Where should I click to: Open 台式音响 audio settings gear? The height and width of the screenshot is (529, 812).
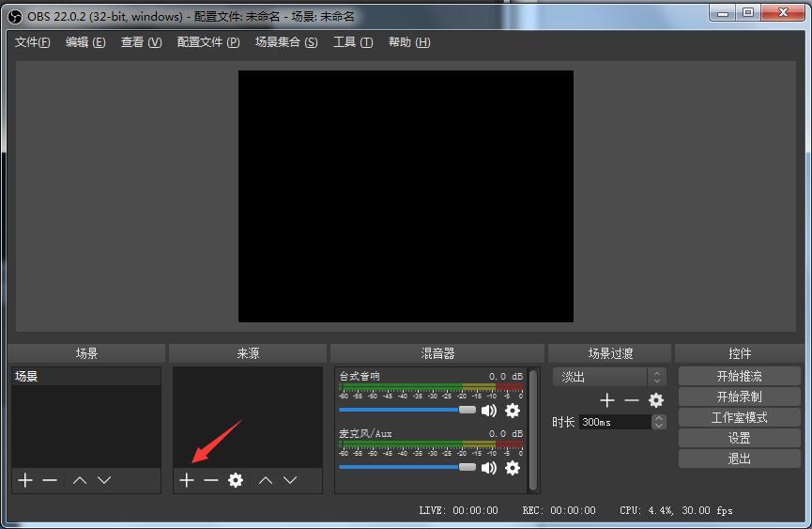point(513,411)
